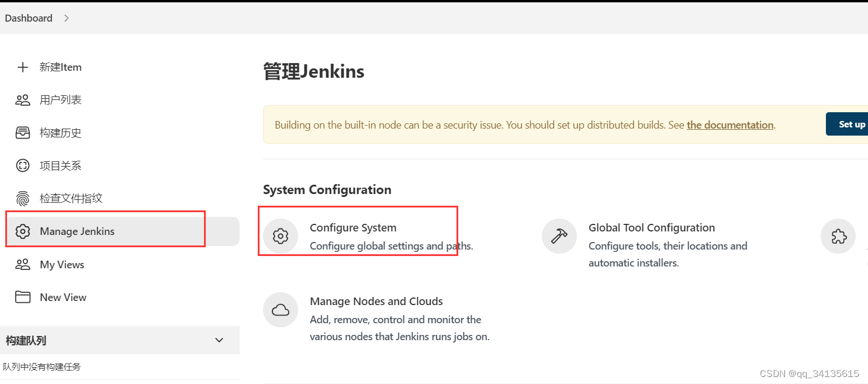
Task: Expand the Dashboard breadcrumb arrow
Action: click(x=67, y=18)
